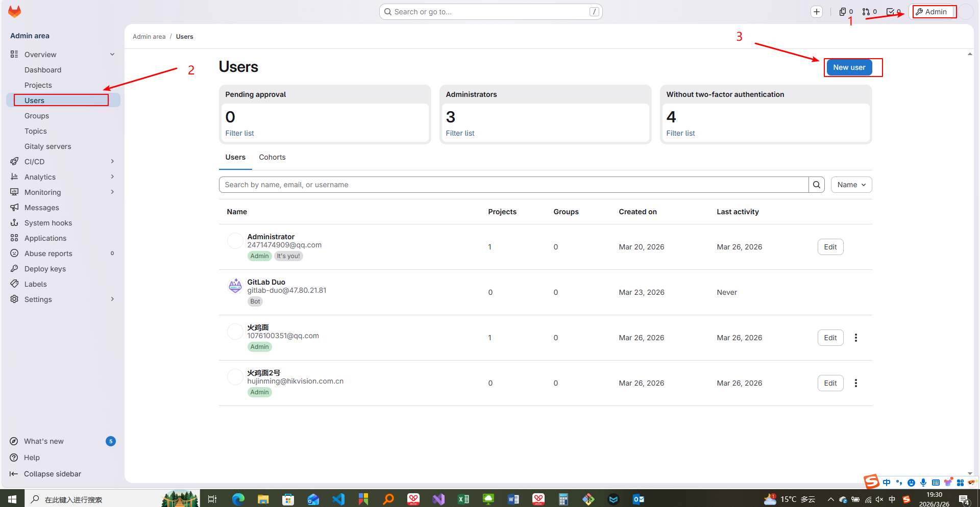Click the Admin wrench button

[932, 12]
